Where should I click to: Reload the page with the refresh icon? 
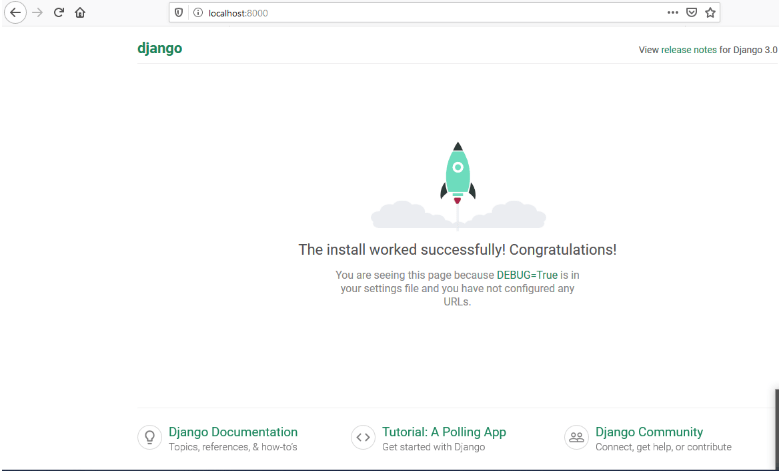coord(59,12)
